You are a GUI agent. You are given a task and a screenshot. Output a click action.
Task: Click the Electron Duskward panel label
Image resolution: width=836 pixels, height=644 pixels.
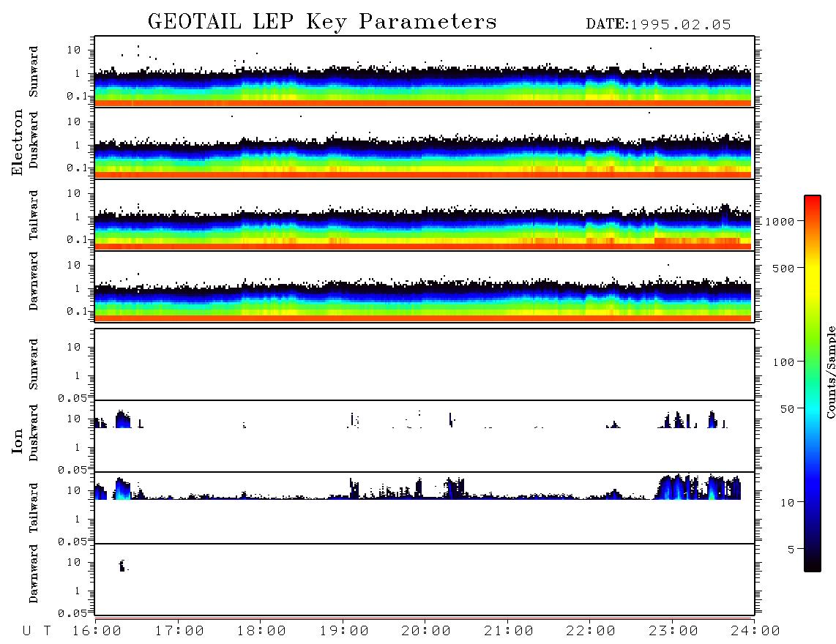pyautogui.click(x=33, y=140)
